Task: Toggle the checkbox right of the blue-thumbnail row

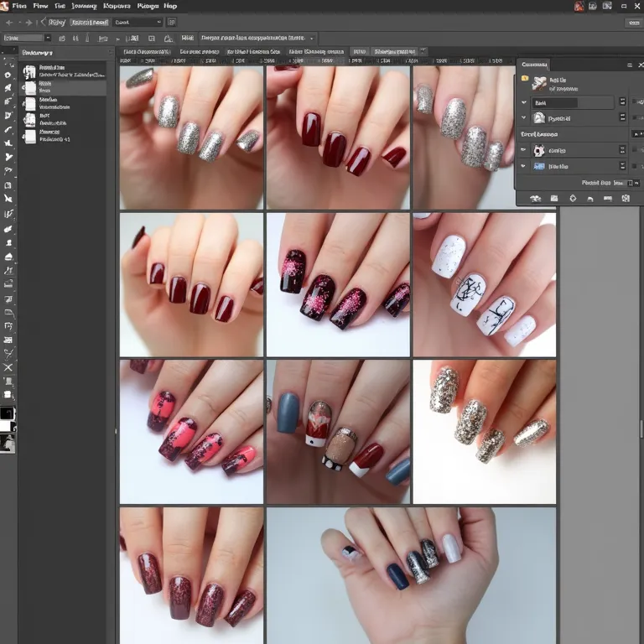Action: click(636, 166)
